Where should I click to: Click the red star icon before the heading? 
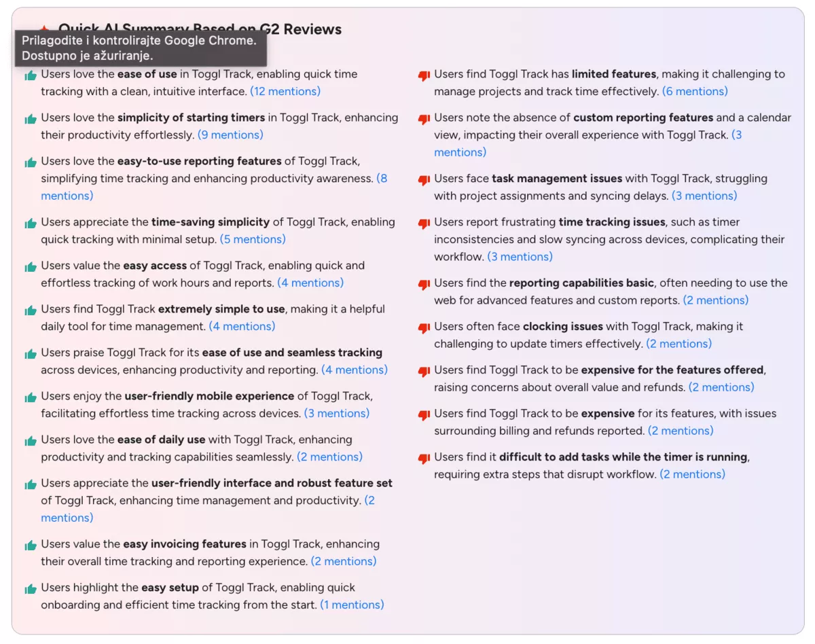tap(43, 29)
